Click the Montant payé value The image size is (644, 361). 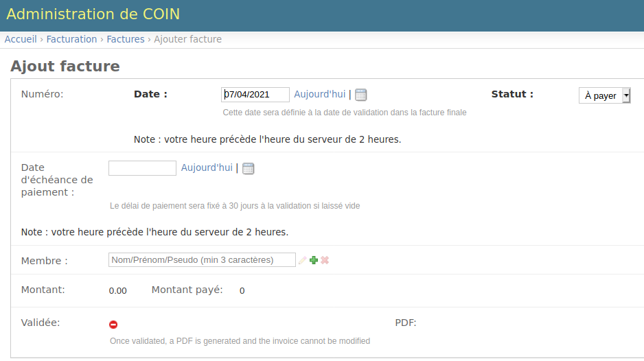coord(242,291)
